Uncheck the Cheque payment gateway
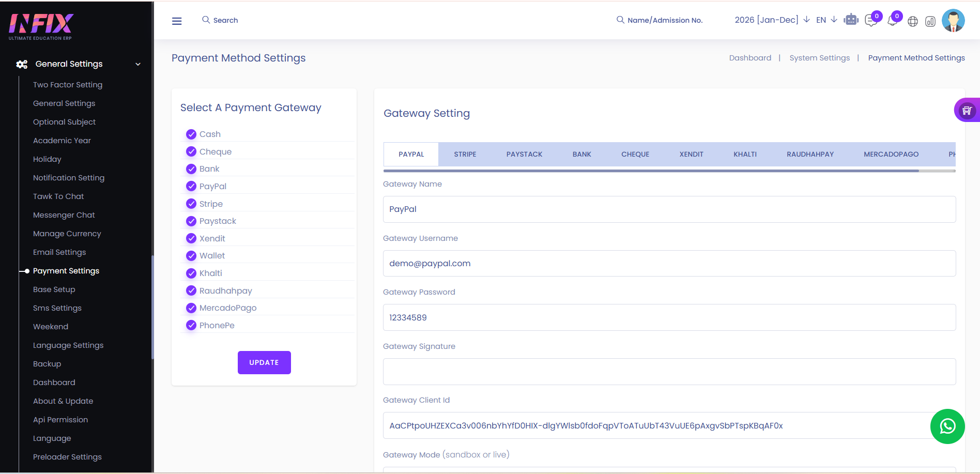Viewport: 980px width, 474px height. (x=191, y=151)
